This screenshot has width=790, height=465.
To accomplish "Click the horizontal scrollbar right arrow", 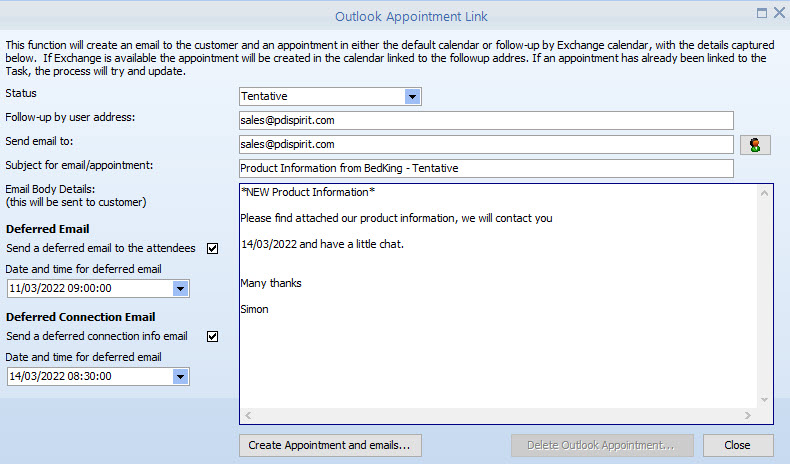I will 748,416.
